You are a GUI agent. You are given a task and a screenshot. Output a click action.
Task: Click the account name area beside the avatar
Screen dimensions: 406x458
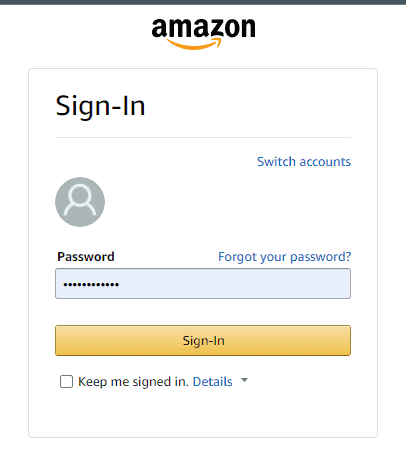coord(200,210)
